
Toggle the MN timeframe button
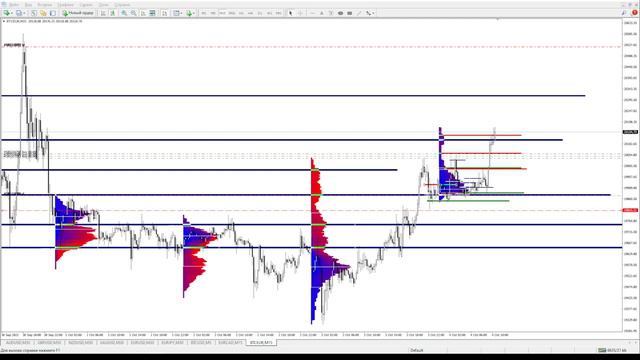(x=278, y=13)
